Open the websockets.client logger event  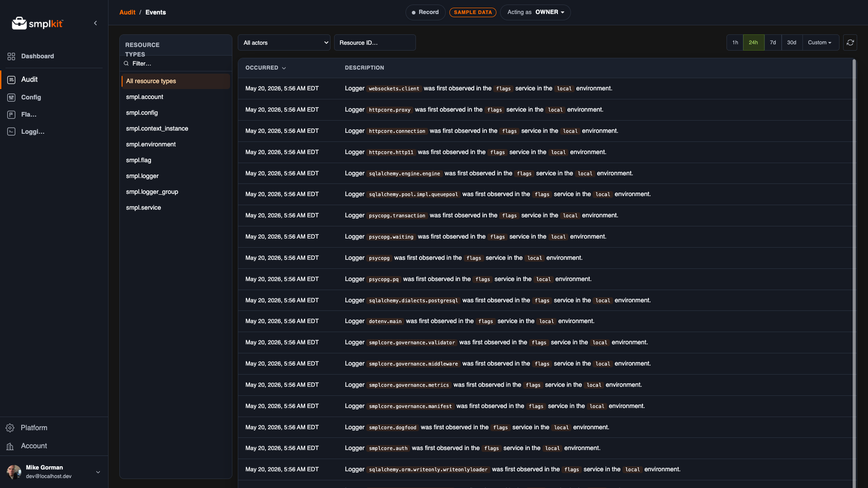click(x=545, y=89)
